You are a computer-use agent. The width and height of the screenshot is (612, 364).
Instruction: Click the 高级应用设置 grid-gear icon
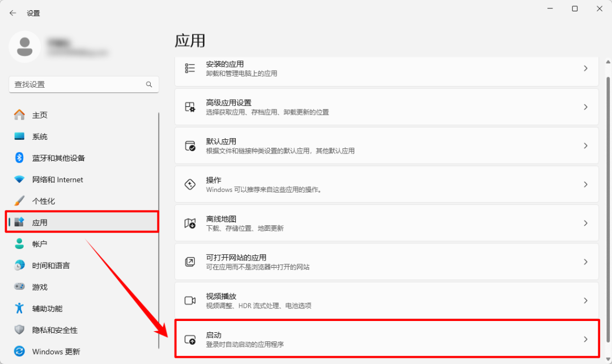point(190,107)
